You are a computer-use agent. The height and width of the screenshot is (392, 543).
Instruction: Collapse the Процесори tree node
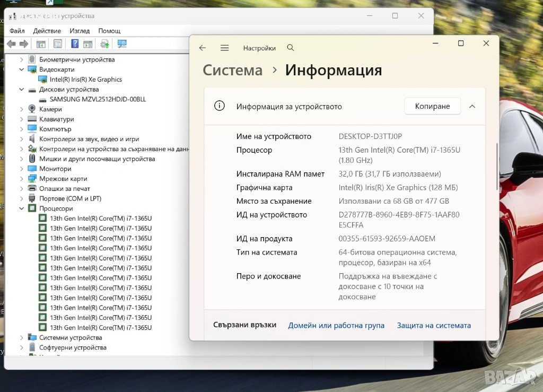point(22,208)
